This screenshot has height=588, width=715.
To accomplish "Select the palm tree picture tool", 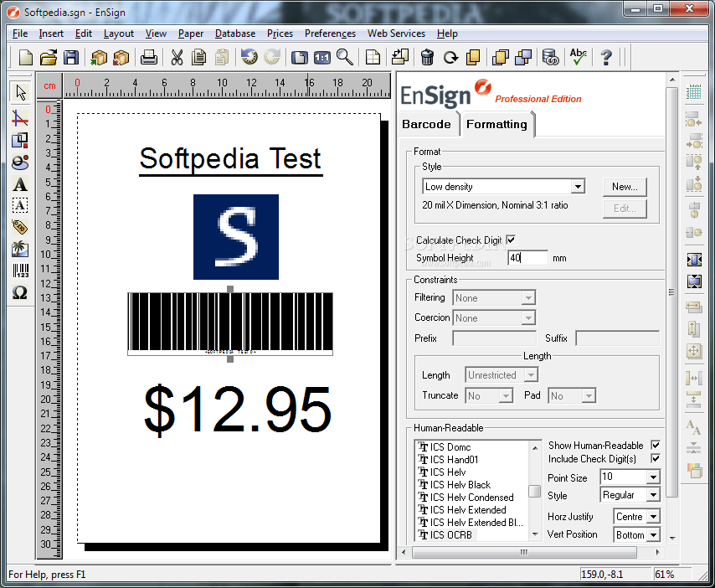I will point(20,249).
